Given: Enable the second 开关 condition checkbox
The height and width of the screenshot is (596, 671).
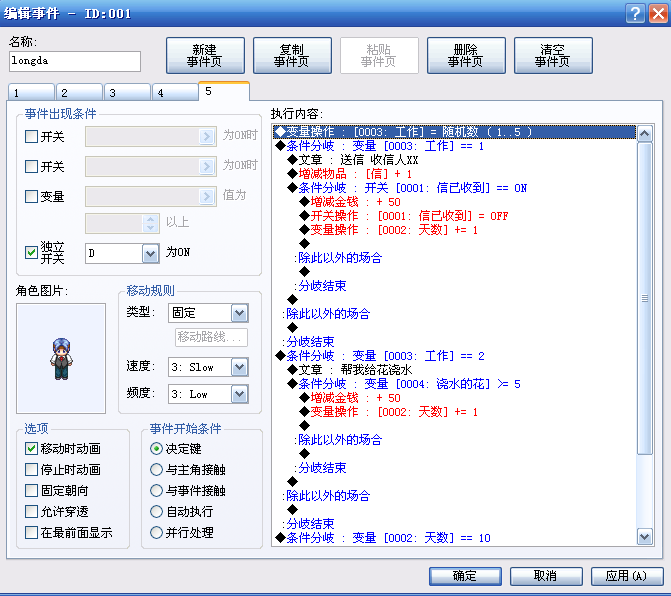Looking at the screenshot, I should (31, 166).
